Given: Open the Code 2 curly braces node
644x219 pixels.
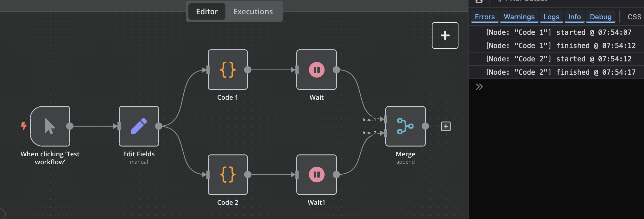Looking at the screenshot, I should 228,174.
